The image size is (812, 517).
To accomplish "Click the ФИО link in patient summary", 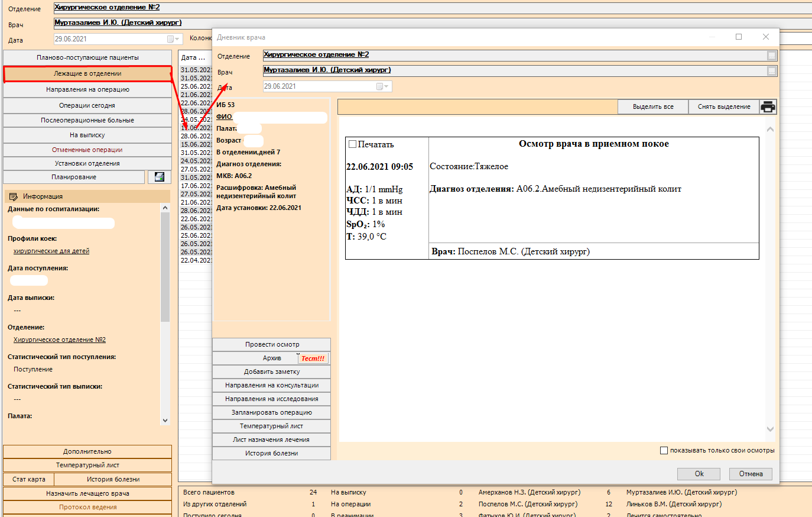I will [224, 117].
